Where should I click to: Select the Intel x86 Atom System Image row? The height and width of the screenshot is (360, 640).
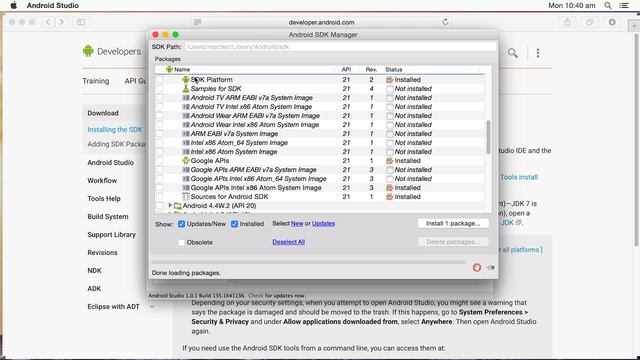click(x=320, y=151)
